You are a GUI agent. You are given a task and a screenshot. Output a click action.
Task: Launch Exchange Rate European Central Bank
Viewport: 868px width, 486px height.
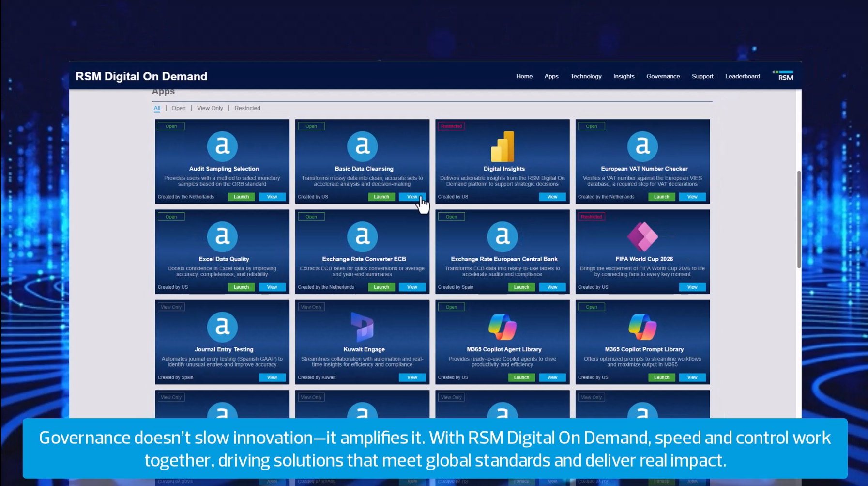tap(521, 287)
